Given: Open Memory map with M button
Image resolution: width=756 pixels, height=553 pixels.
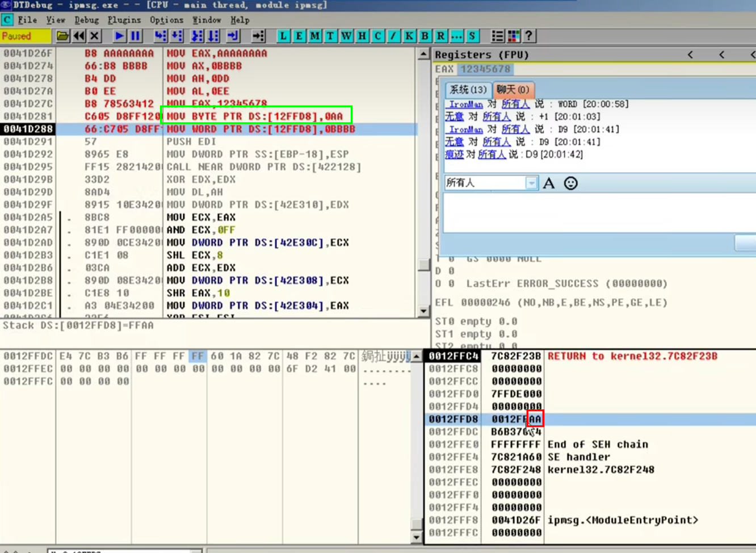Looking at the screenshot, I should click(315, 36).
